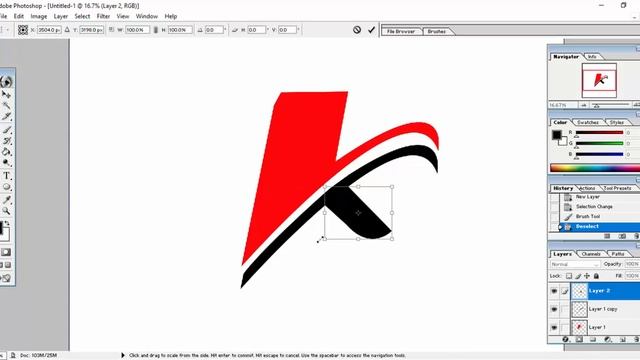Switch to the Paths tab

(618, 254)
